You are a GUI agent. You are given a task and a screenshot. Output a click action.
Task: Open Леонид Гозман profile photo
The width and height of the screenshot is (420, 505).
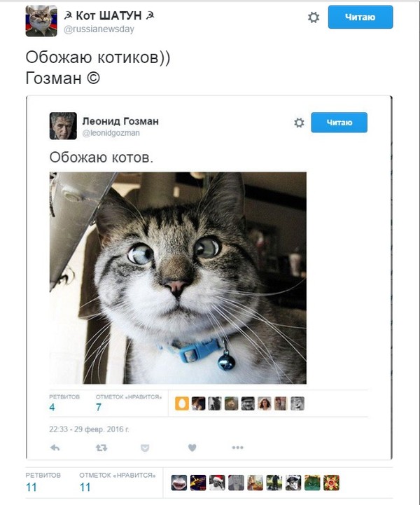tap(63, 125)
